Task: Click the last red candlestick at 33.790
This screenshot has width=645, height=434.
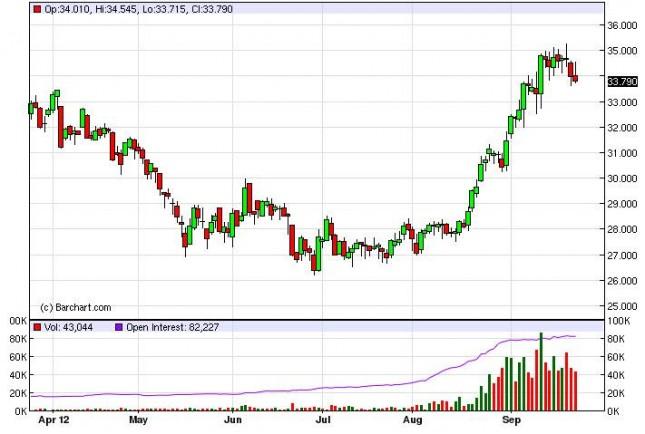Action: click(575, 78)
